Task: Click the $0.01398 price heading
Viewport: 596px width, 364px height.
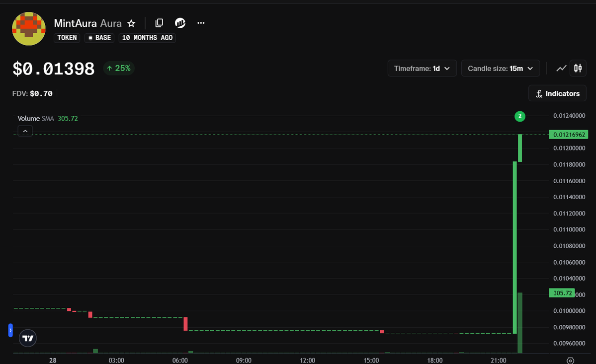Action: pyautogui.click(x=54, y=69)
